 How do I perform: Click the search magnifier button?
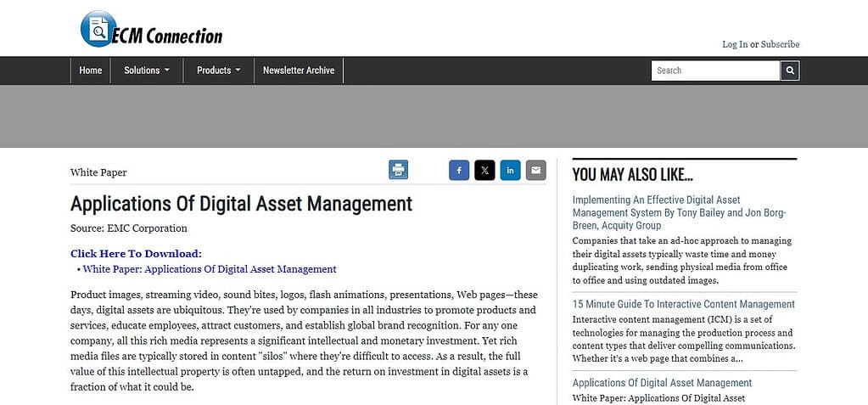(790, 70)
